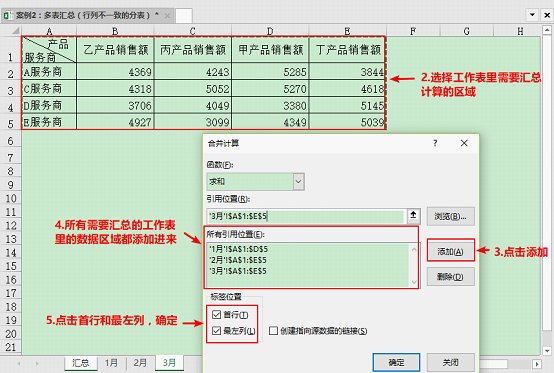
Task: Close the 案例2 workbook tab
Action: 167,16
